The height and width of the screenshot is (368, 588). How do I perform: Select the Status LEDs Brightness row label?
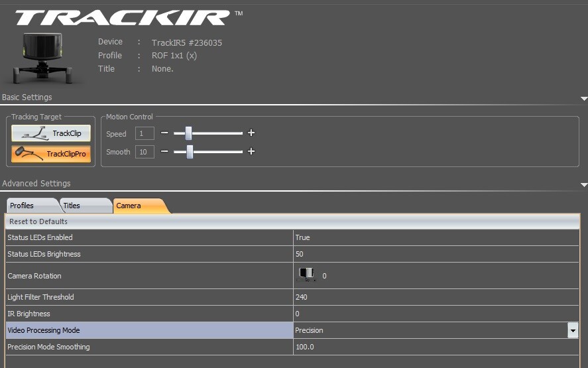44,254
